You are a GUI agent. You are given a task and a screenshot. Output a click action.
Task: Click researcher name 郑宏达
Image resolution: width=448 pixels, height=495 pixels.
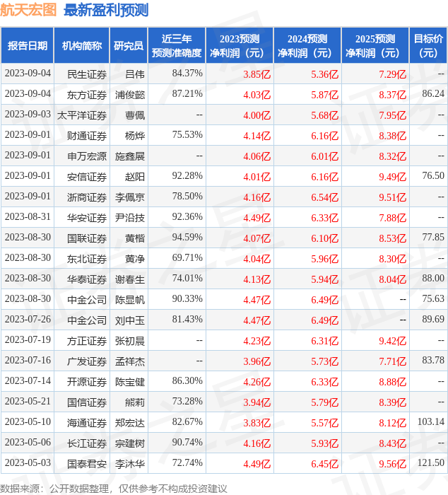point(130,423)
